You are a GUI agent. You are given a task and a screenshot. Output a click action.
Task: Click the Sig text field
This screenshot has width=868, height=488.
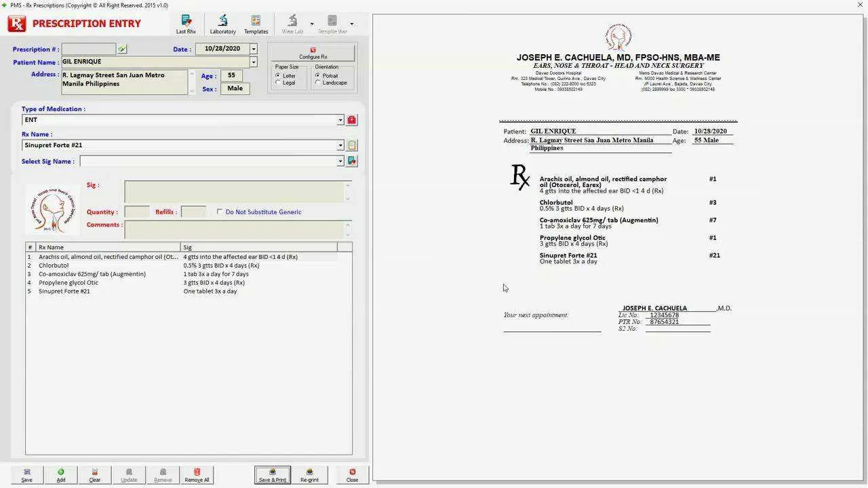(x=234, y=191)
